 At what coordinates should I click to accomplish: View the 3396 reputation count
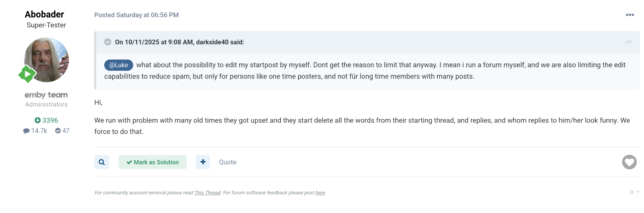click(x=46, y=120)
